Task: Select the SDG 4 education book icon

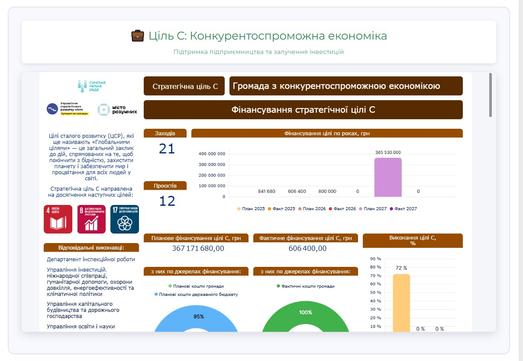Action: [x=58, y=219]
